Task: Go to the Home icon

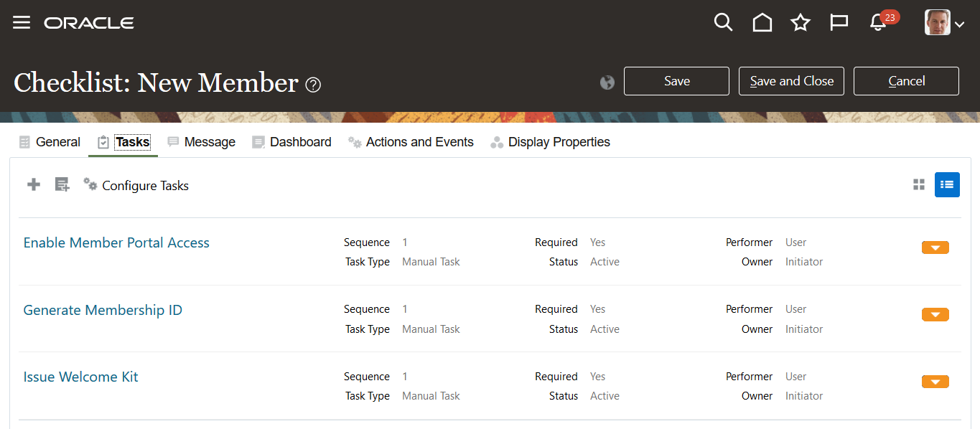Action: [x=762, y=23]
